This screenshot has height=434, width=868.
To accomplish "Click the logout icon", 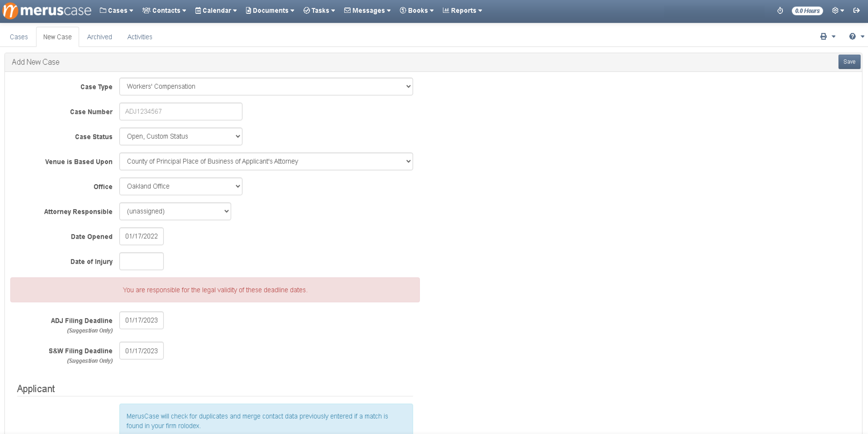I will (856, 10).
